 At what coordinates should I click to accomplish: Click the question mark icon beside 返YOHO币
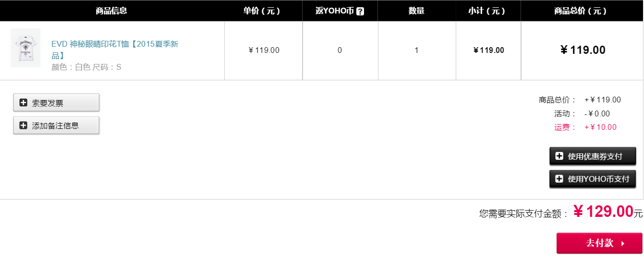360,11
